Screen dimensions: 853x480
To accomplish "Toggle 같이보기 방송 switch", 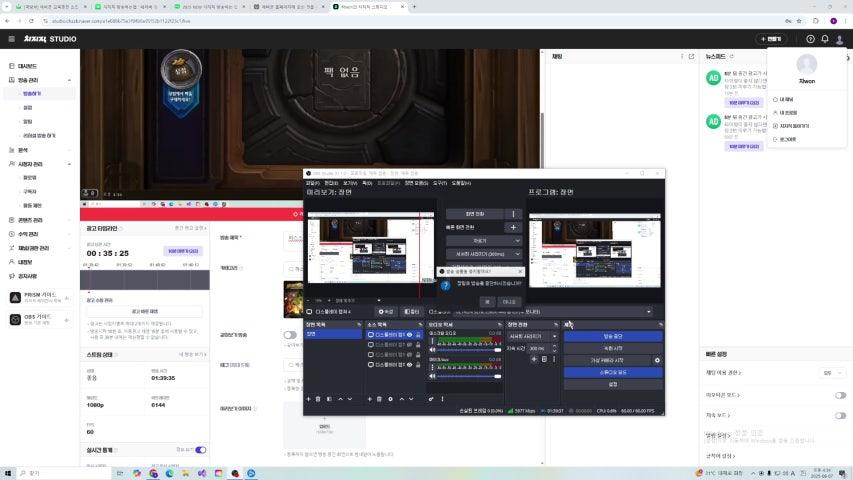I will pos(290,335).
